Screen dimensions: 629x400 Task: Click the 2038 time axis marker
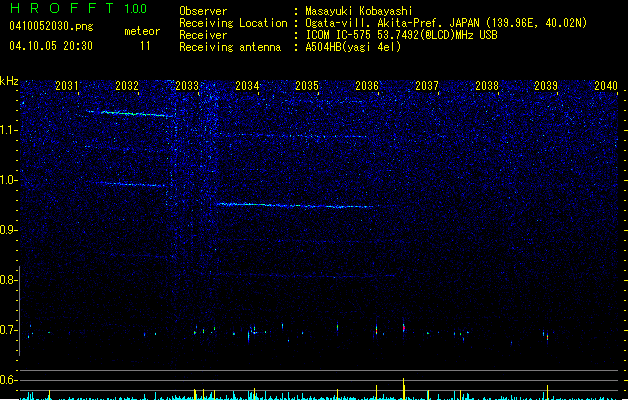point(487,85)
